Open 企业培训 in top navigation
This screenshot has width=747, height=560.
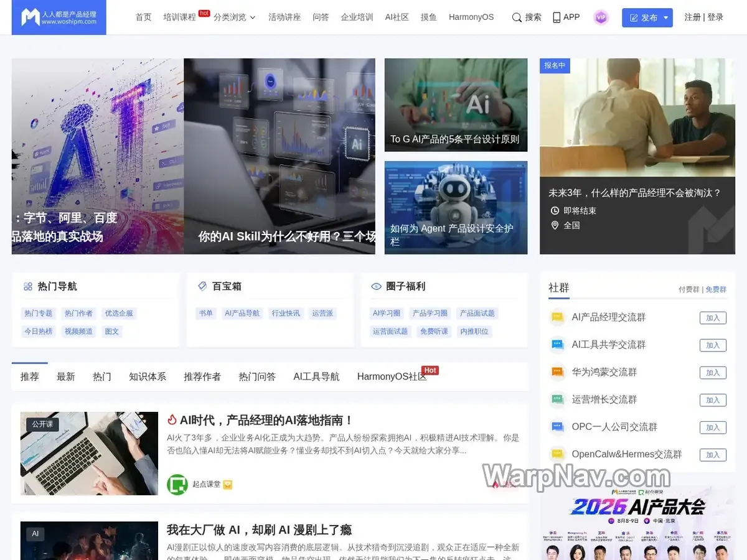click(357, 17)
